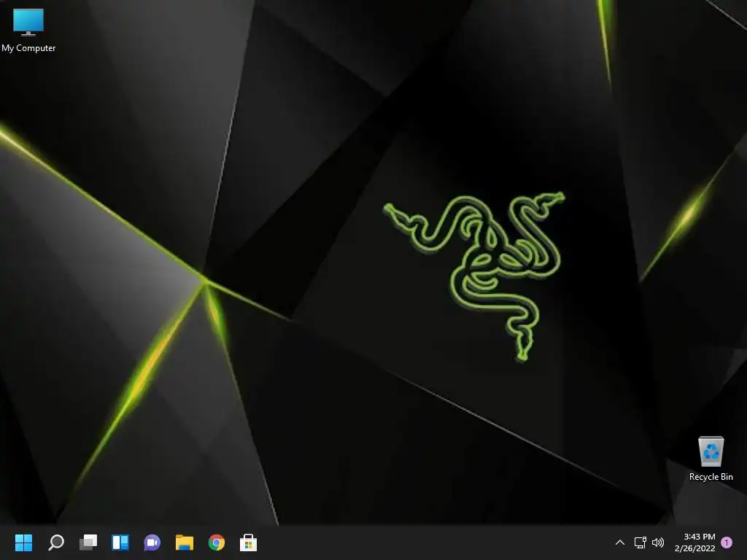Open File Explorer from the taskbar
This screenshot has width=747, height=560.
tap(185, 542)
